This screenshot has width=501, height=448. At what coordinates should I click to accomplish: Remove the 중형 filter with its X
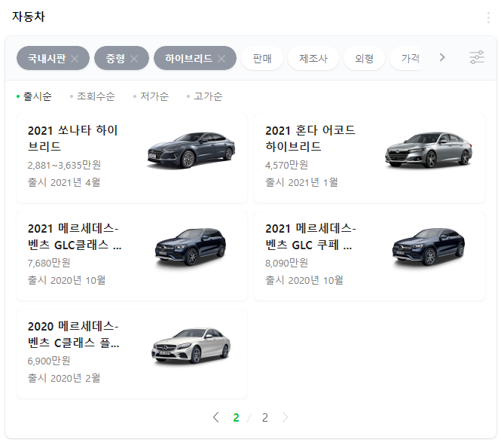pyautogui.click(x=134, y=59)
